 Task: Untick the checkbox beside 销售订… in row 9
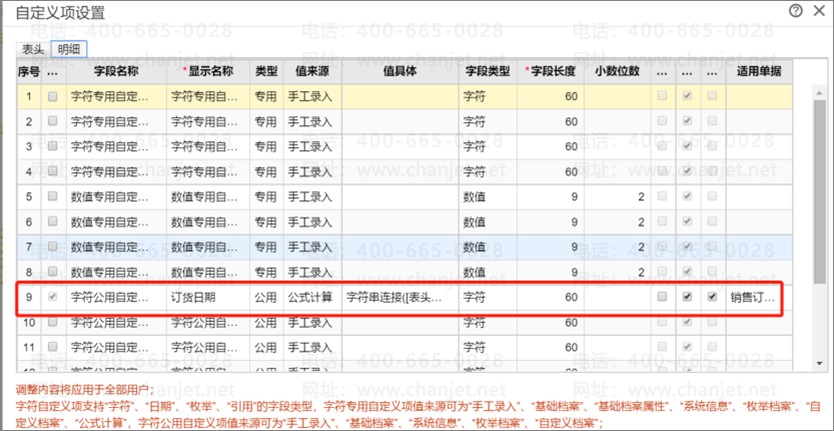712,297
